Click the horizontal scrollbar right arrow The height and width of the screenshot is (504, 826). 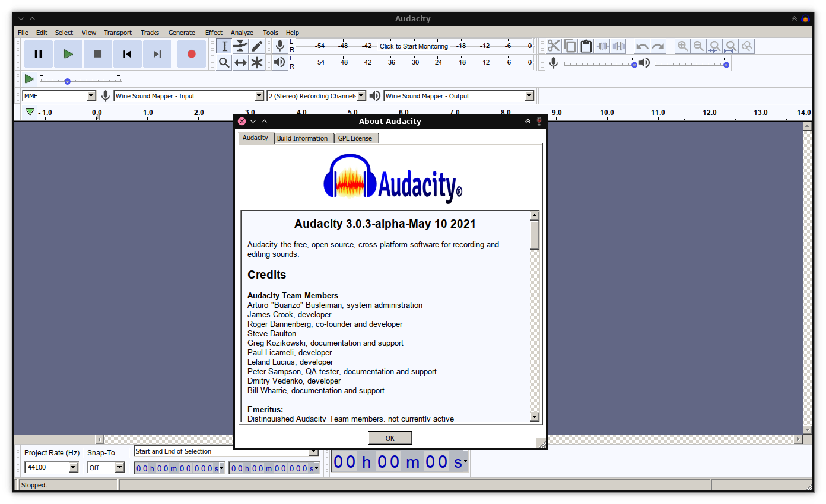(x=798, y=439)
